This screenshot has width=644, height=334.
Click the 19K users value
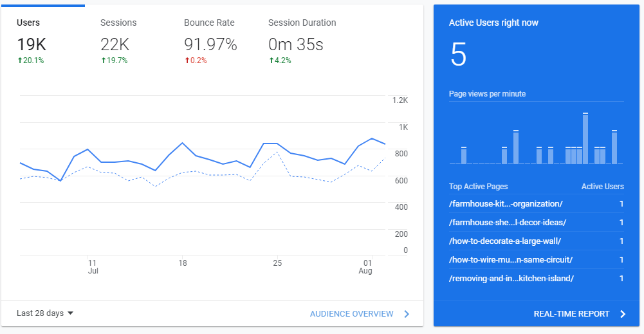click(32, 44)
